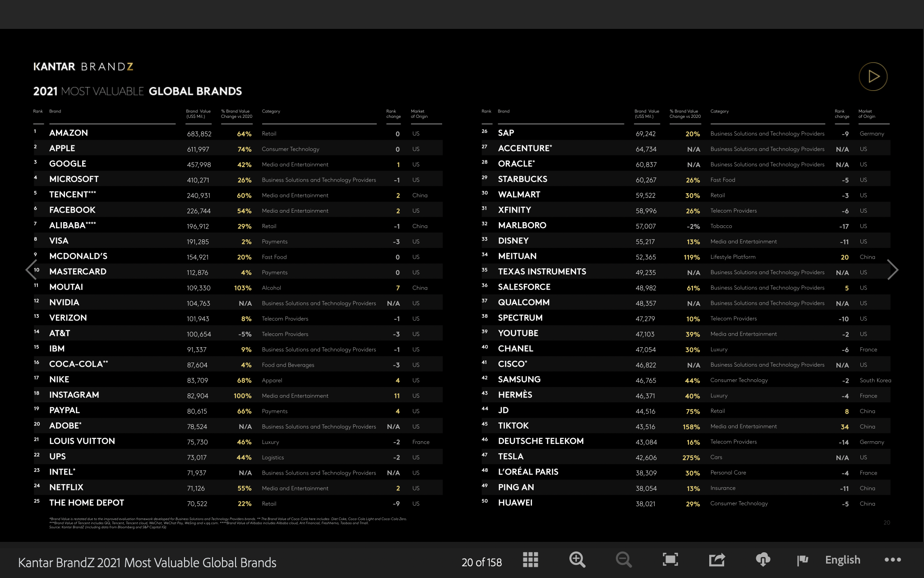Click Amazon's brand value 683,852
924x578 pixels.
(x=199, y=134)
